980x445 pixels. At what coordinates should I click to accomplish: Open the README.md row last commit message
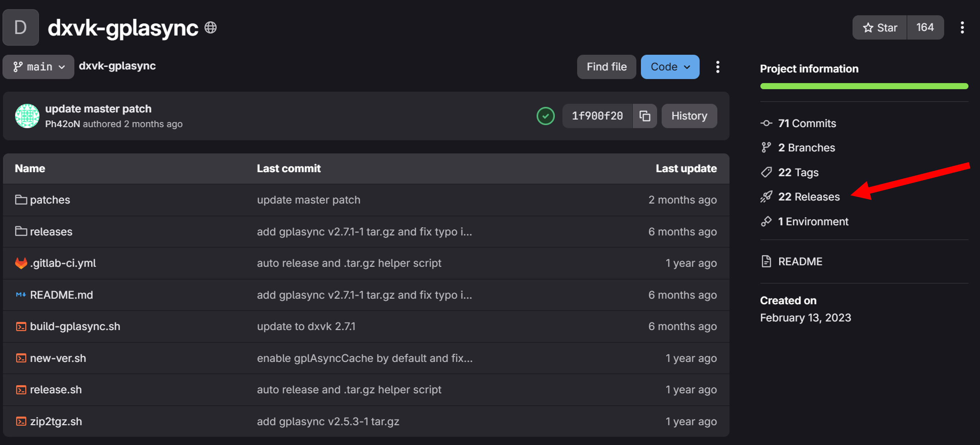pyautogui.click(x=364, y=295)
